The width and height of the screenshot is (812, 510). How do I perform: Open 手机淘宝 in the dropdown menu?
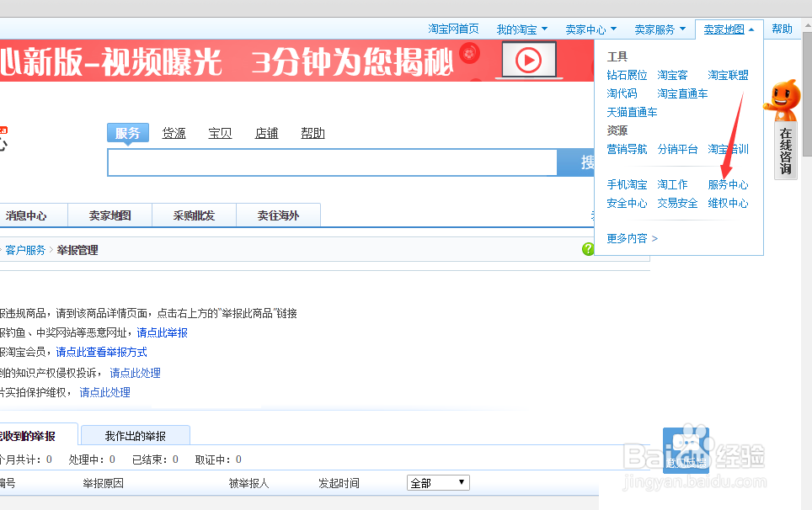coord(628,184)
